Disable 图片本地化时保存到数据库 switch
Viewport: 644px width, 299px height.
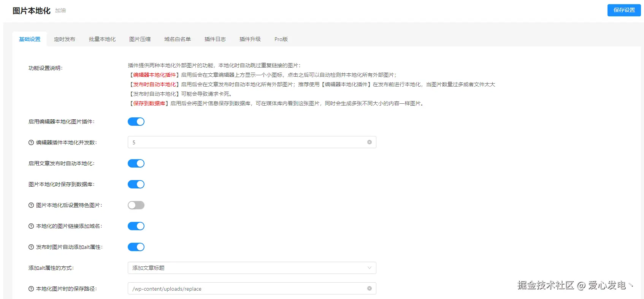point(136,184)
